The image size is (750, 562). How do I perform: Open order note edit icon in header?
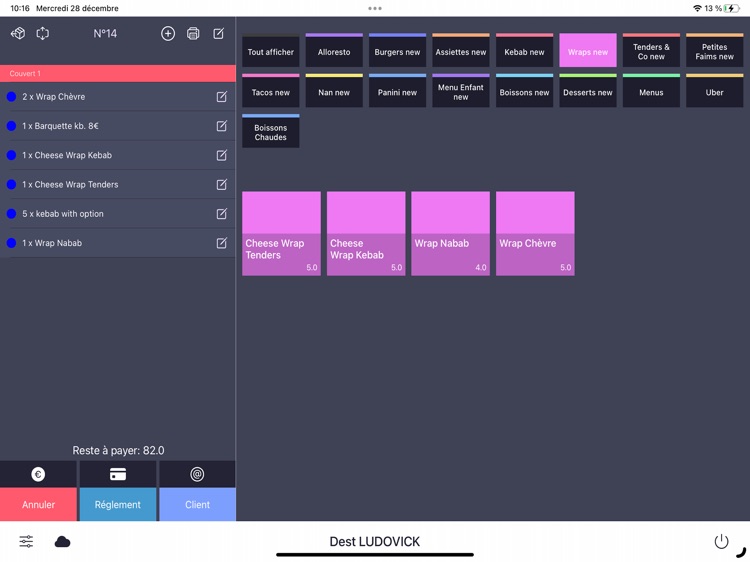[219, 33]
